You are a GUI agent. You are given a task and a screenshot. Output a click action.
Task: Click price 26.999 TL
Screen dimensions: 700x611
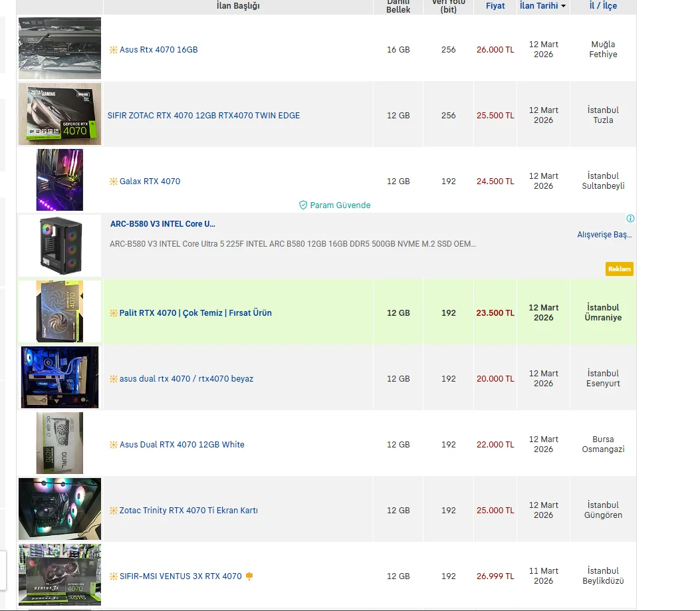click(495, 576)
